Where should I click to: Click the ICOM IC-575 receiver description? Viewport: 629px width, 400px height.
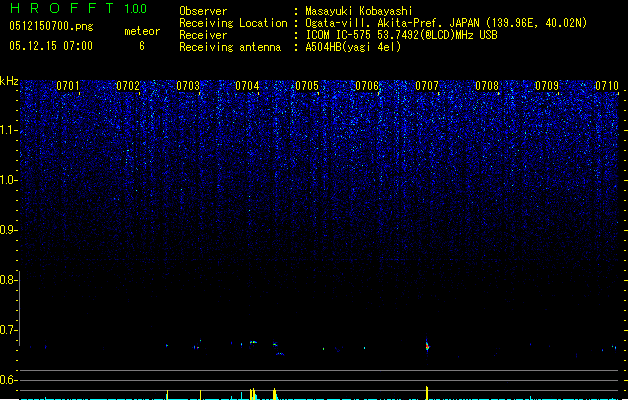[401, 35]
